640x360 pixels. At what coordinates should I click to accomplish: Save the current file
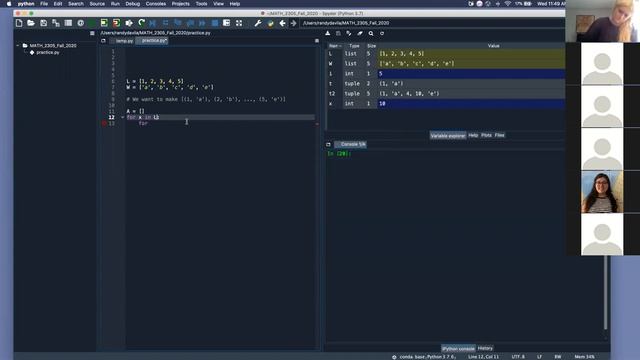point(43,23)
